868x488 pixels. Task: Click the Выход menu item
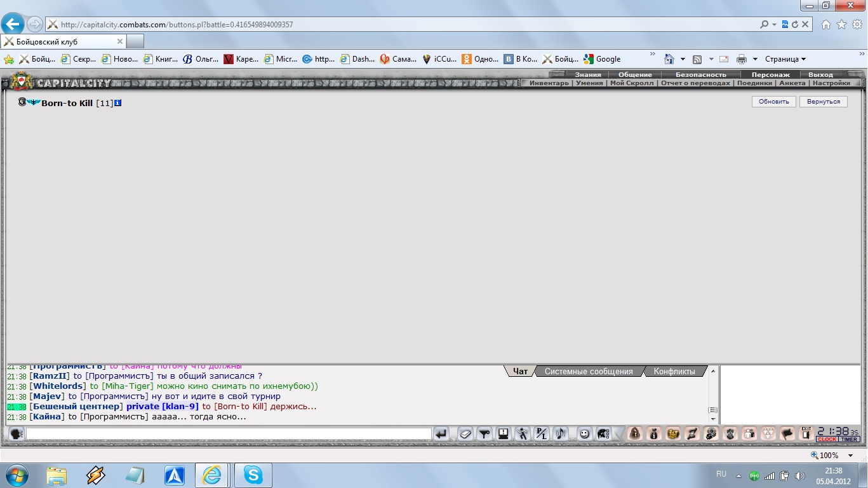click(820, 74)
